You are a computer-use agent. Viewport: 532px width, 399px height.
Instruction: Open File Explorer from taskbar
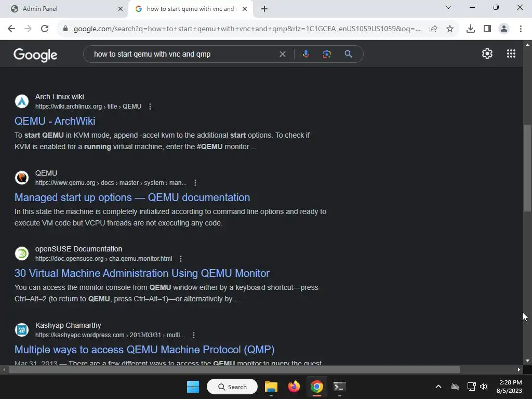click(x=271, y=387)
